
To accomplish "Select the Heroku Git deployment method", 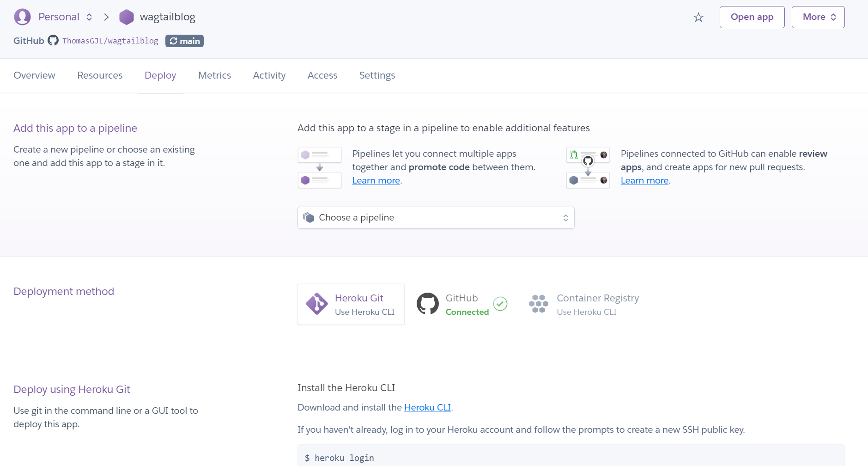I will click(351, 304).
